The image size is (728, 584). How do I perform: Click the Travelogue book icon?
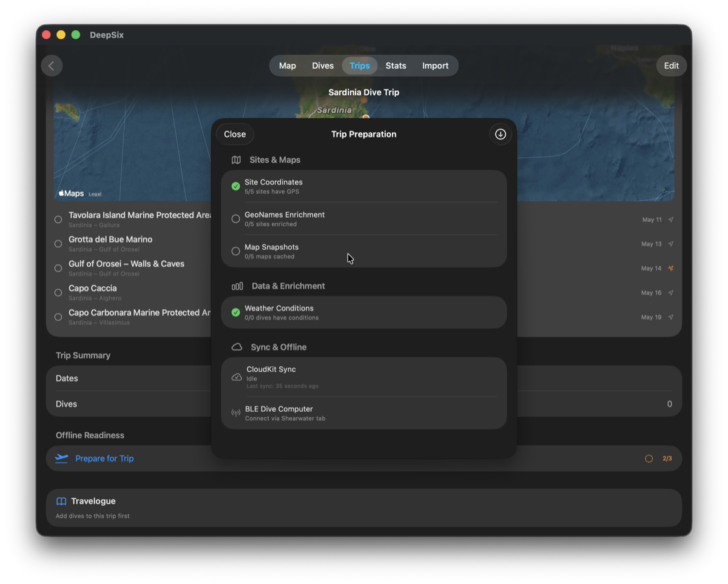click(x=61, y=501)
